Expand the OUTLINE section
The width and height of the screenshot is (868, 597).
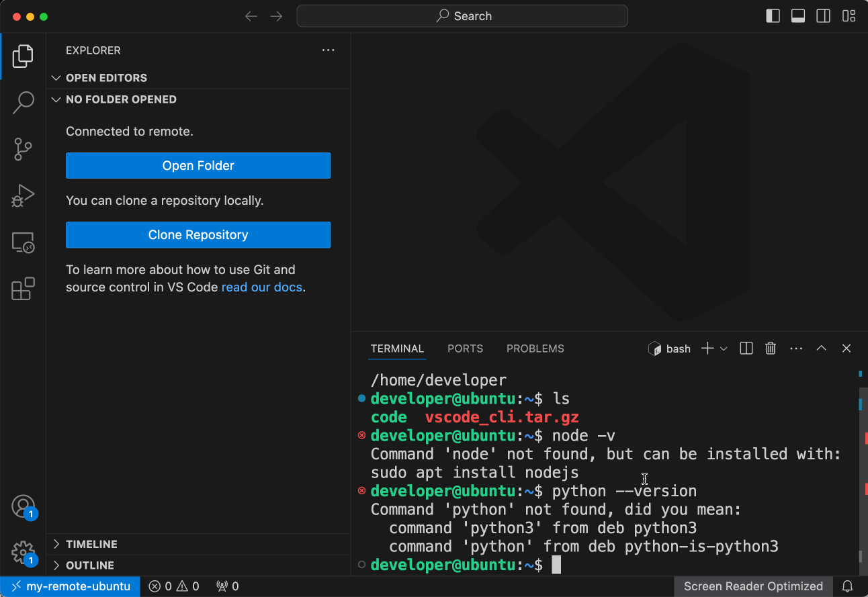(199, 565)
